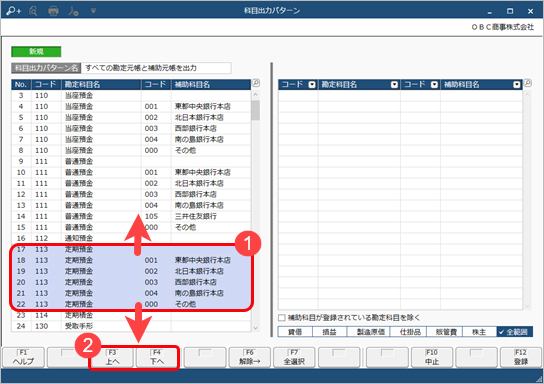This screenshot has height=384, width=544.
Task: Click the right list scroll-down arrow
Action: (527, 306)
